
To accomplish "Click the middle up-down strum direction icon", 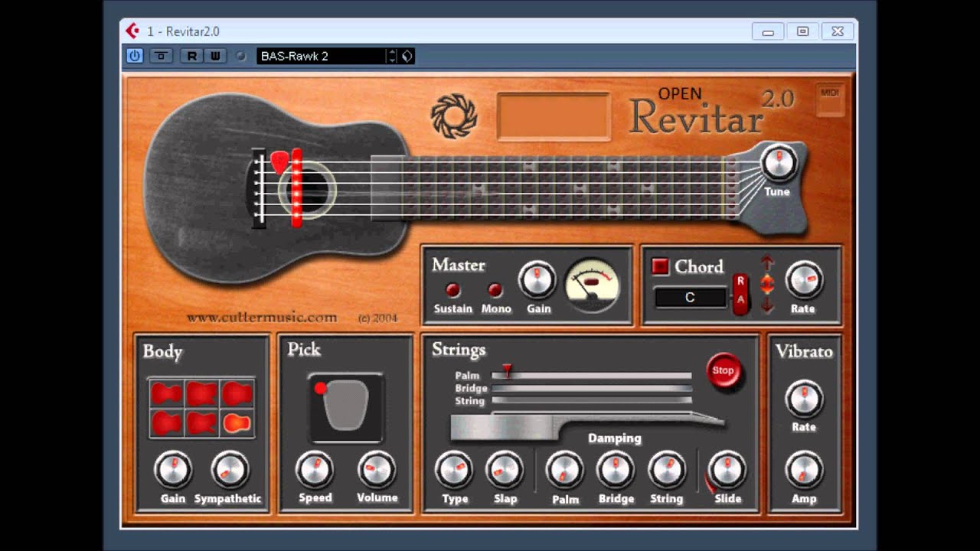I will [x=767, y=285].
